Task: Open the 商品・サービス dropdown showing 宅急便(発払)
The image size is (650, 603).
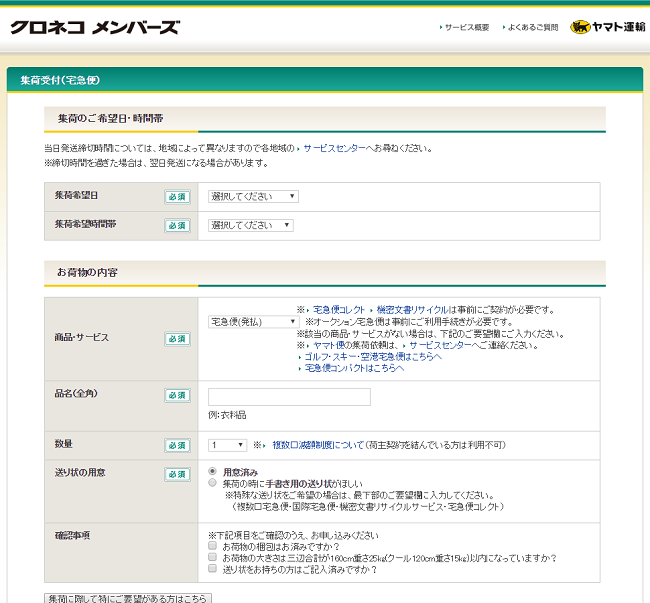Action: [x=253, y=322]
